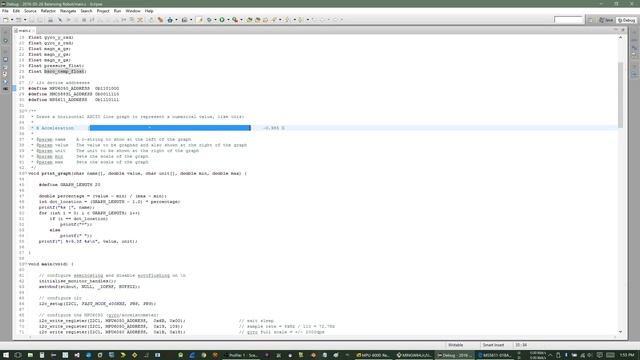Viewport: 640px width, 360px height.
Task: Focus the Quick Access search field
Action: click(x=568, y=20)
